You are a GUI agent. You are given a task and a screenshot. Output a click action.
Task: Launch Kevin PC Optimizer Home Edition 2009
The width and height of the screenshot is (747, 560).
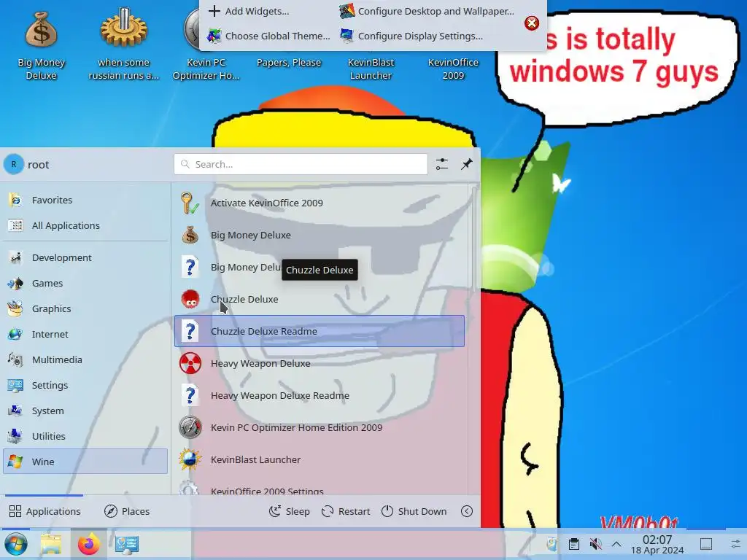320,427
